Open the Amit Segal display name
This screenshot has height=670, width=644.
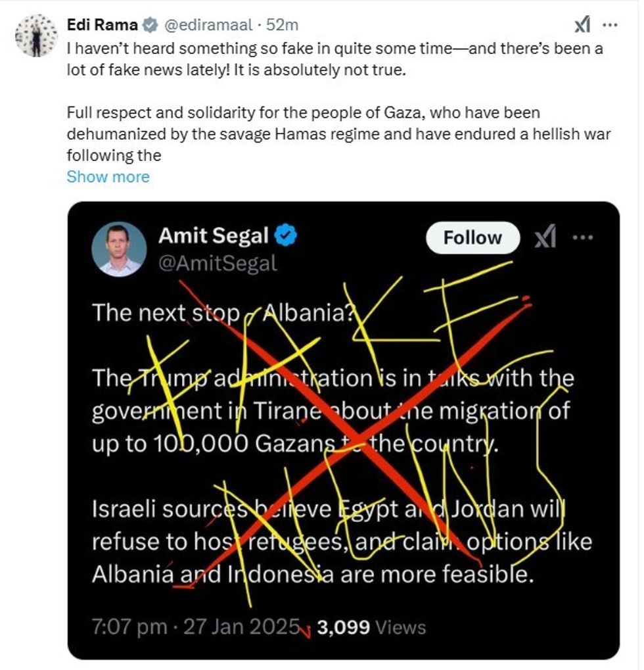(x=213, y=236)
